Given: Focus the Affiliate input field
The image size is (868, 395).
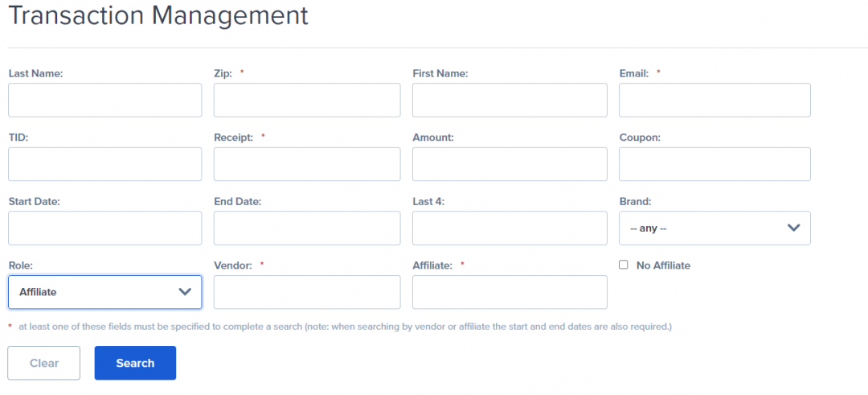Looking at the screenshot, I should coord(510,292).
